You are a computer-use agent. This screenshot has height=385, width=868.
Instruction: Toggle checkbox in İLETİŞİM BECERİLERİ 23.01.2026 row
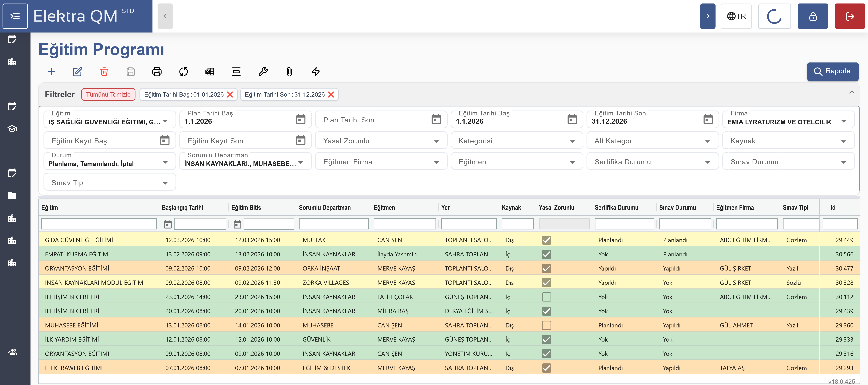546,297
